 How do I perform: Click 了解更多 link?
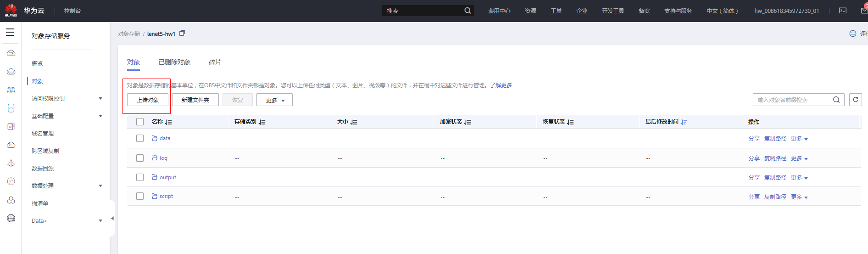point(501,85)
